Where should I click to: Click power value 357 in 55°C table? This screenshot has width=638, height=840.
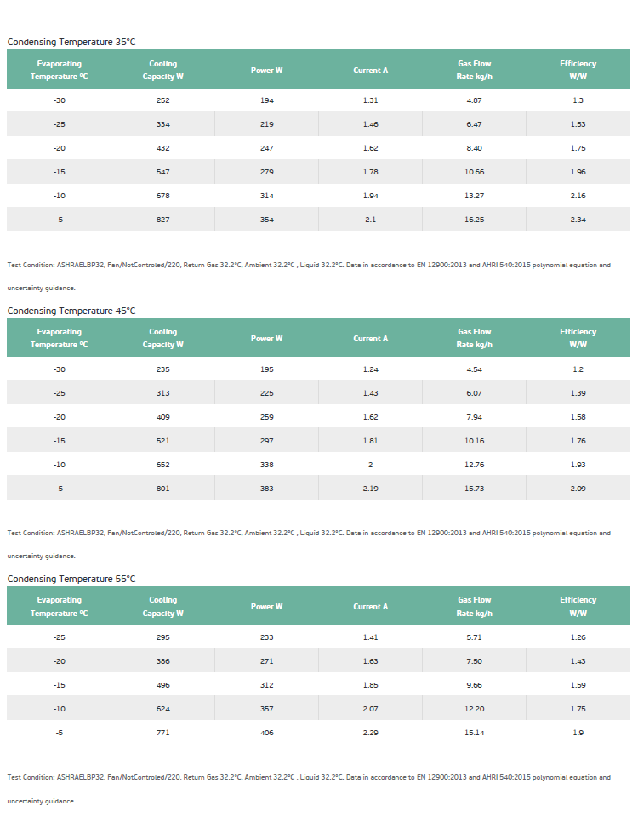(x=267, y=709)
